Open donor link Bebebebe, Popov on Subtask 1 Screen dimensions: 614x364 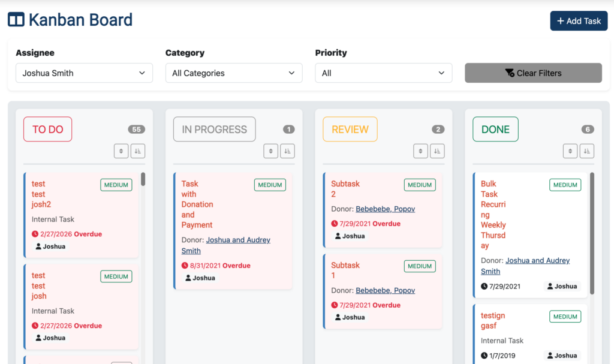point(386,290)
